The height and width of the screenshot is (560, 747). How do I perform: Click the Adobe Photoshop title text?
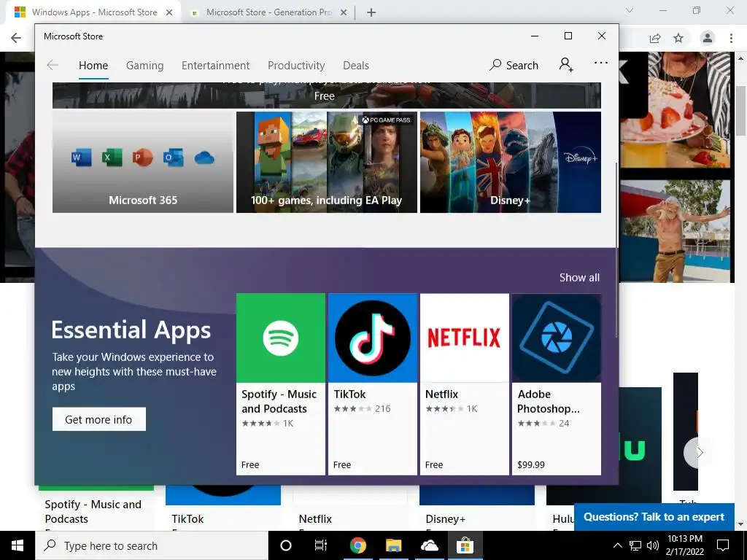[549, 402]
